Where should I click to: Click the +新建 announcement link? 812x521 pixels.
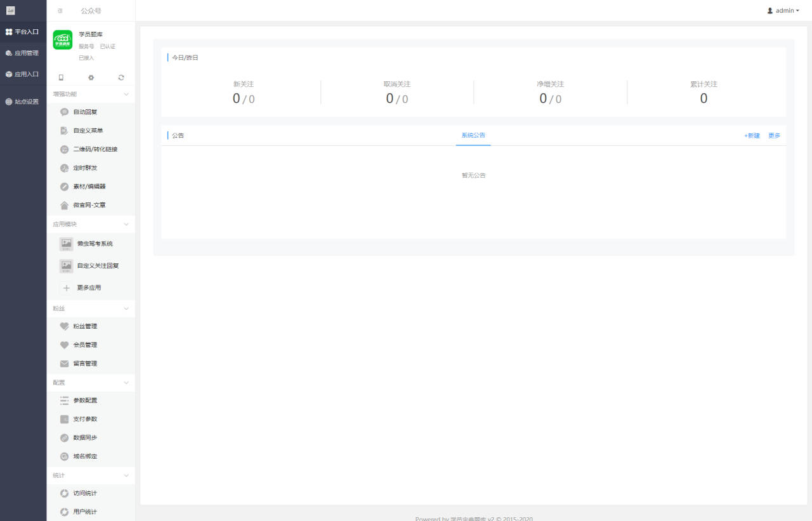click(752, 136)
